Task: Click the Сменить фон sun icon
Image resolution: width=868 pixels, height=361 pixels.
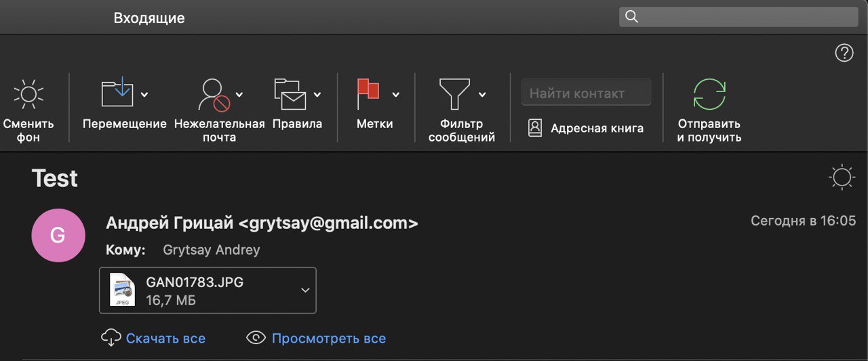Action: click(28, 94)
